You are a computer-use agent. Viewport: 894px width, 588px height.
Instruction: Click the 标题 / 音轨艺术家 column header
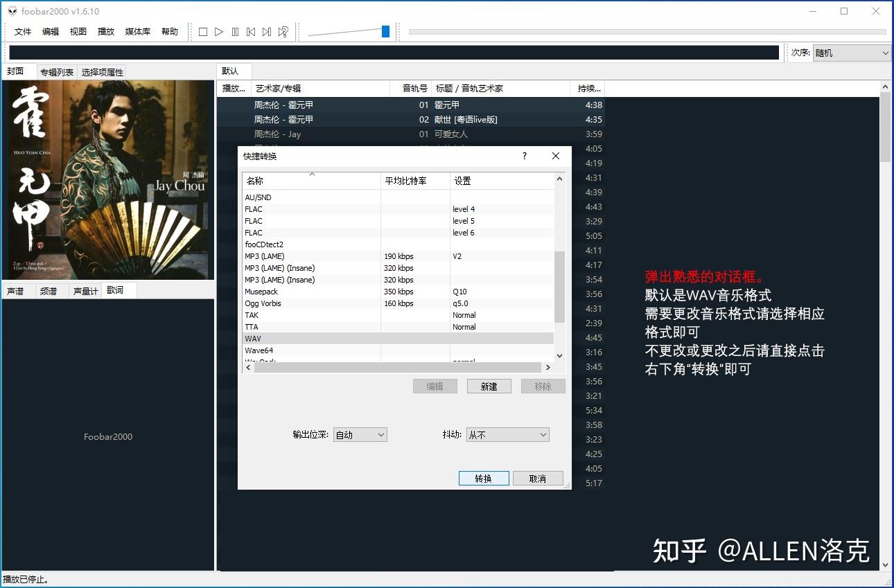click(500, 88)
